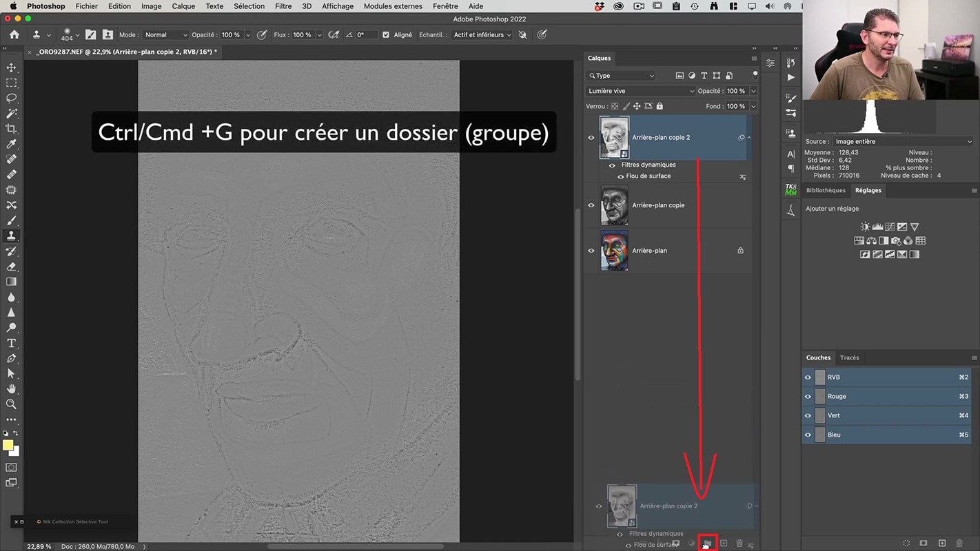Select the Arrière-plan copie layer thumbnail
Viewport: 980px width, 551px height.
[x=614, y=205]
